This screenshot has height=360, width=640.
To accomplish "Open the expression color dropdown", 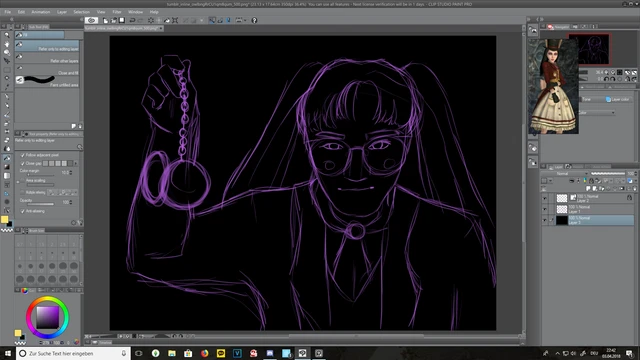I will (x=597, y=113).
